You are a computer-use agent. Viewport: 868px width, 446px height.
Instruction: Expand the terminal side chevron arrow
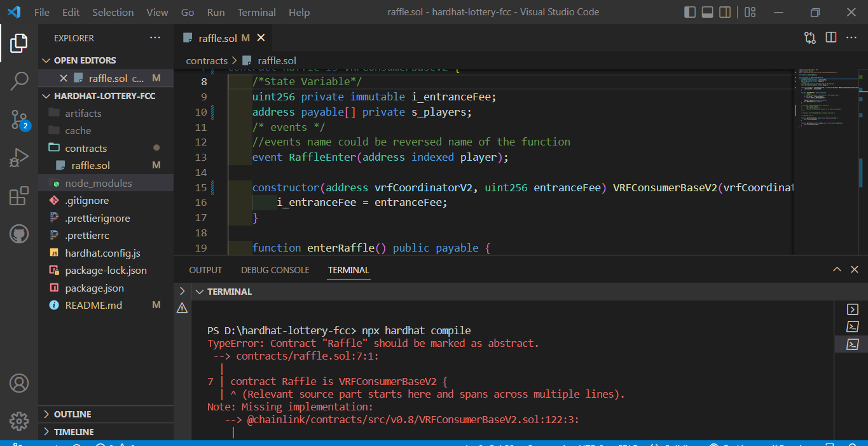point(183,291)
